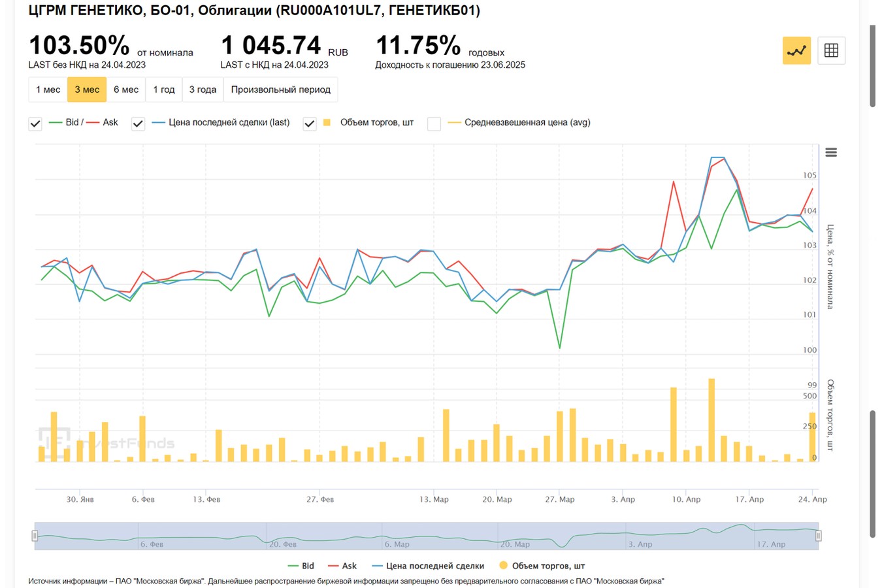Click the LAST без НКД на 24.04.2023 label
The image size is (882, 588).
[x=87, y=65]
